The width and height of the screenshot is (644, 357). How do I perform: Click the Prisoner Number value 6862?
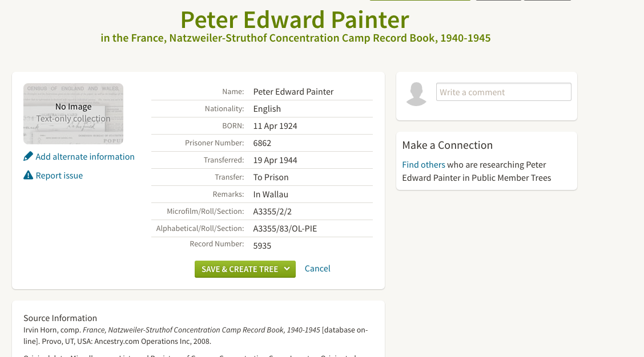click(262, 143)
